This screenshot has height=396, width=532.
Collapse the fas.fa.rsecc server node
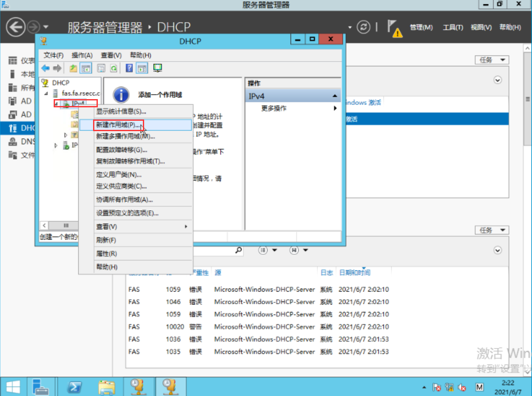(46, 93)
